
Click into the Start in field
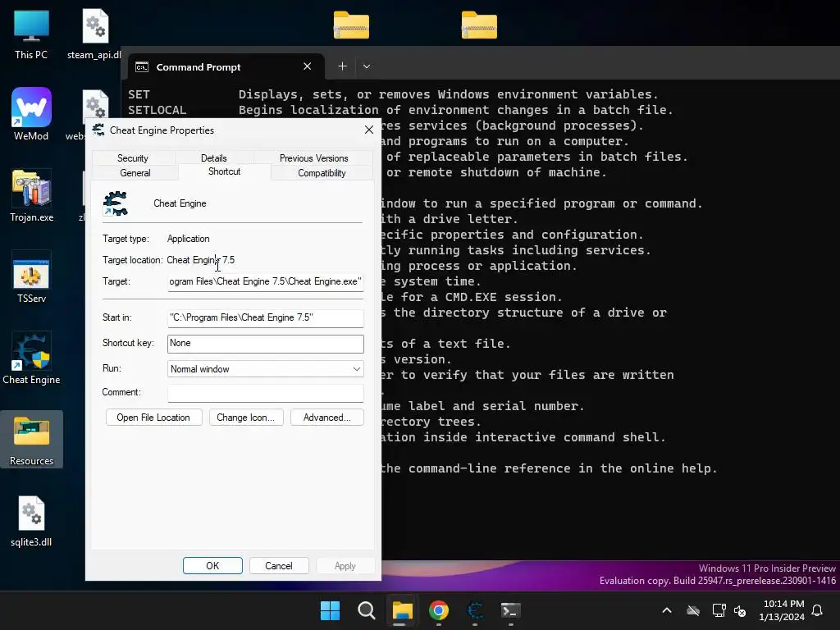(x=265, y=317)
